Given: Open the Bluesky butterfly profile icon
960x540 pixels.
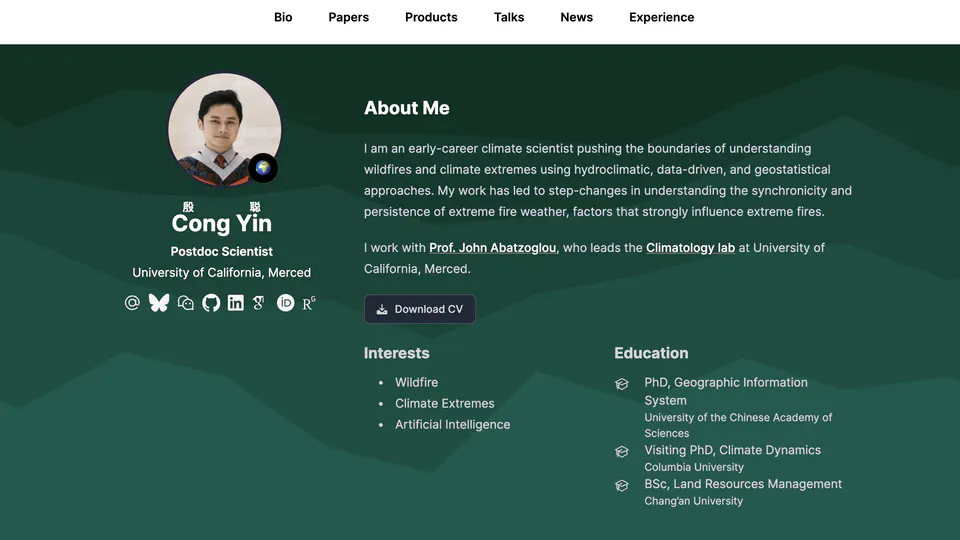Looking at the screenshot, I should (x=159, y=303).
